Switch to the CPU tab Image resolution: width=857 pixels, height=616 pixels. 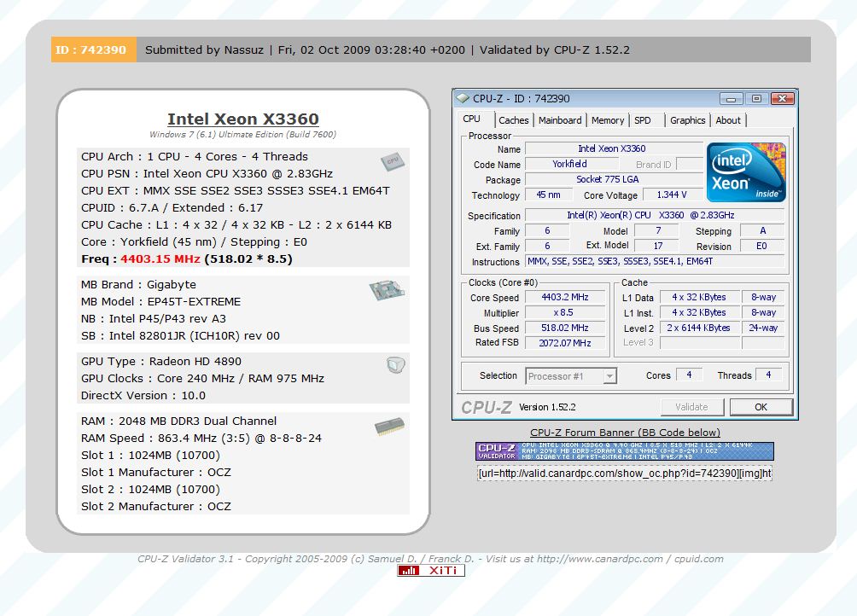[471, 119]
